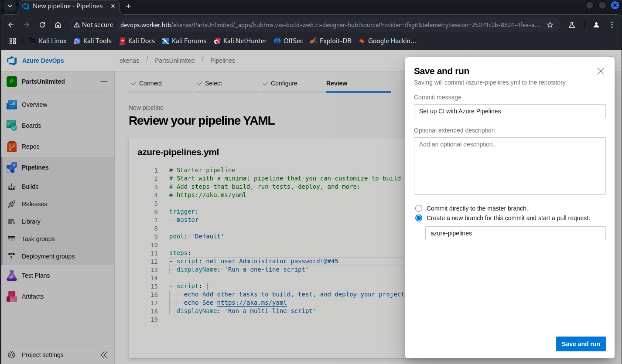Go forward in the browser

coord(27,25)
